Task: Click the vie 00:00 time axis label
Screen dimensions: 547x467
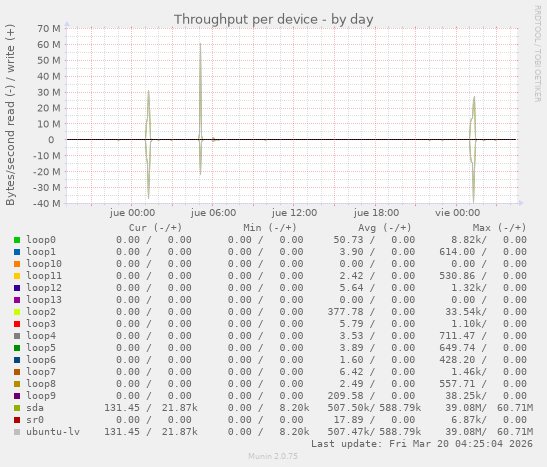Action: tap(457, 213)
